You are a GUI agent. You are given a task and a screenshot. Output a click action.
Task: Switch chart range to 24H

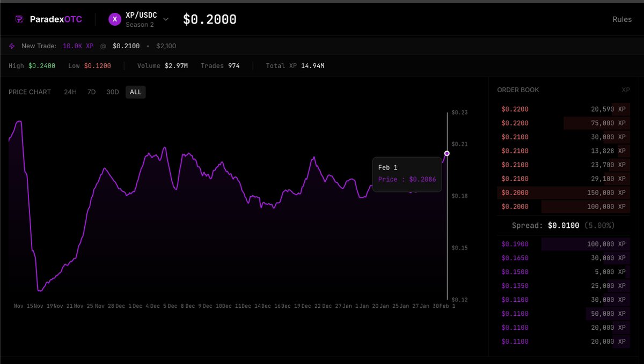coord(70,92)
